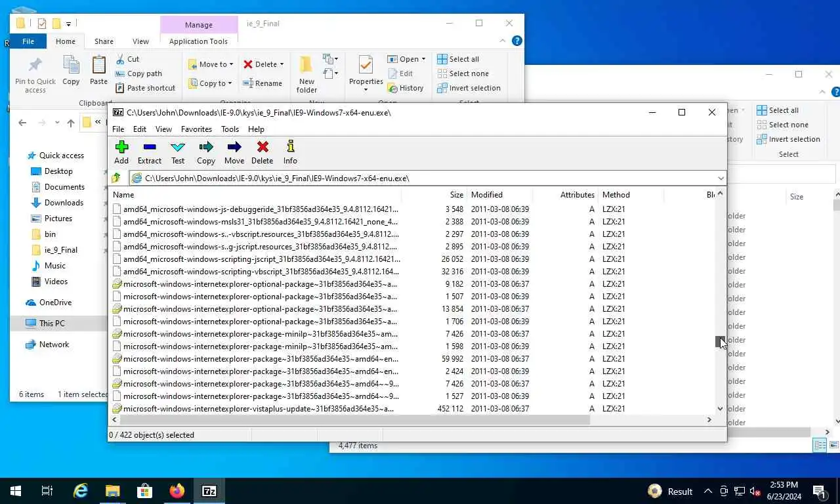Expand the ribbon Delete dropdown arrow
The width and height of the screenshot is (840, 504).
tap(282, 64)
